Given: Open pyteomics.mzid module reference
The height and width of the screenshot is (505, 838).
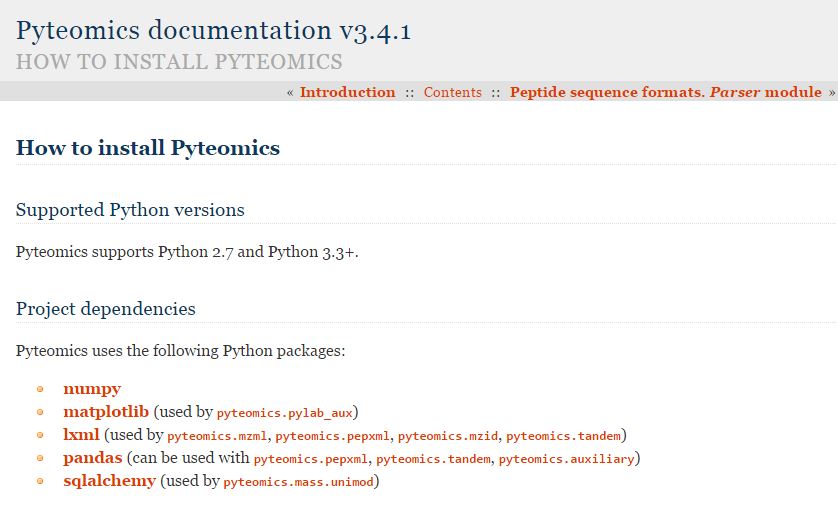Looking at the screenshot, I should pyautogui.click(x=448, y=436).
